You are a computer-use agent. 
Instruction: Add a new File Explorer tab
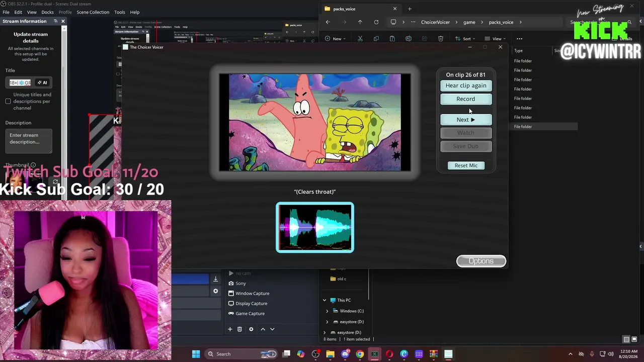click(410, 9)
